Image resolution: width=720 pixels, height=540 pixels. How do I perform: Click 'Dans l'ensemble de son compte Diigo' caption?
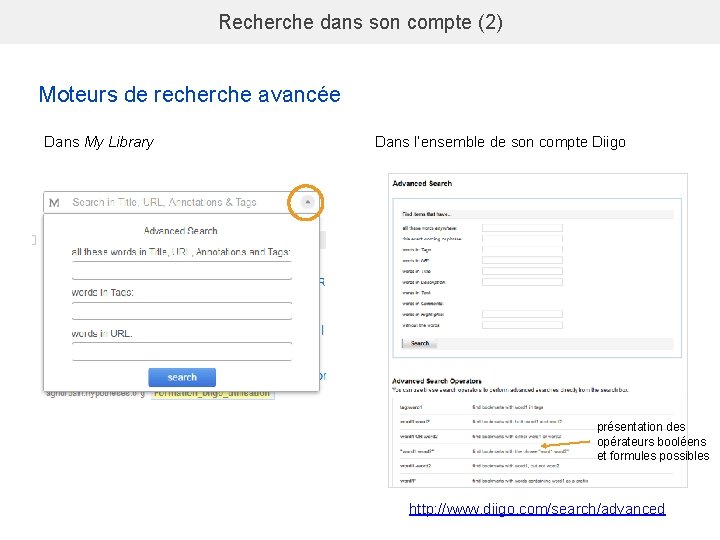(500, 142)
